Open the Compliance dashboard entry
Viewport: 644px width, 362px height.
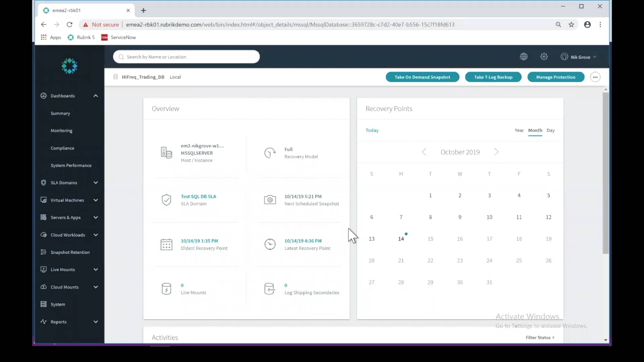pos(62,148)
